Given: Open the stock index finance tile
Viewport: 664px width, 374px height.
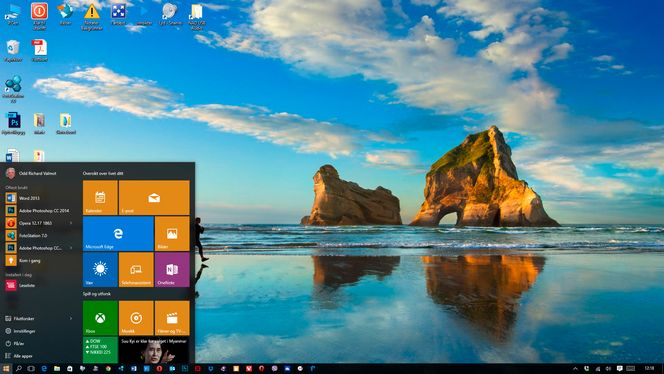Looking at the screenshot, I should point(100,350).
